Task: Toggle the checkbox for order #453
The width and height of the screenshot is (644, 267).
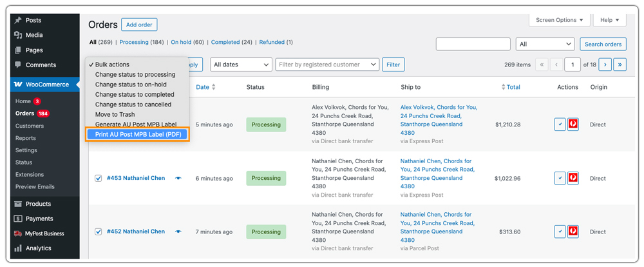Action: click(98, 178)
